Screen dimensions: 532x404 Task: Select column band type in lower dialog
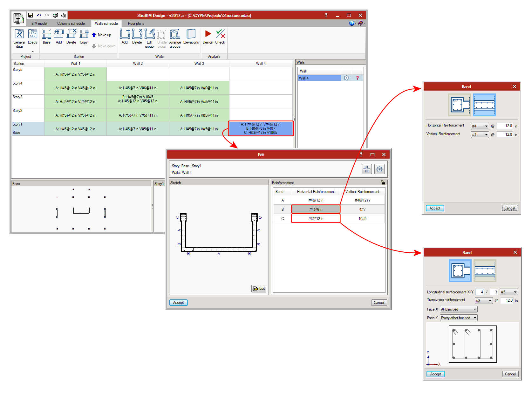pos(460,271)
